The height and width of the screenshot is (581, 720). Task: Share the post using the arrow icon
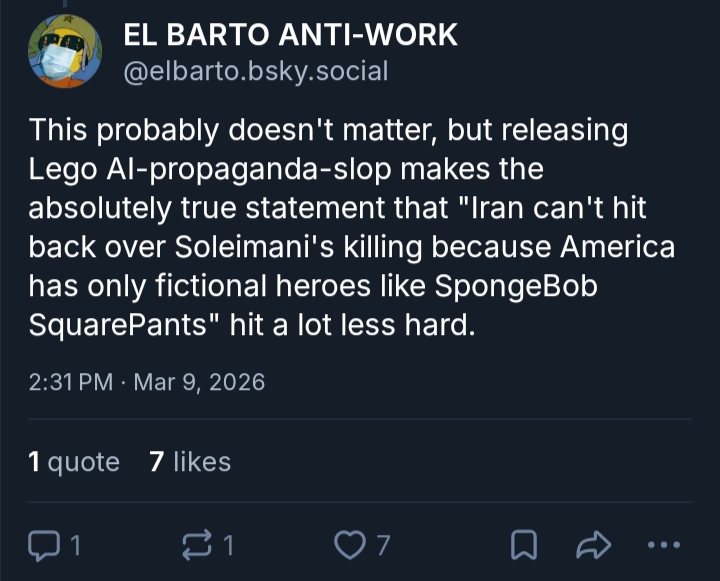point(594,545)
